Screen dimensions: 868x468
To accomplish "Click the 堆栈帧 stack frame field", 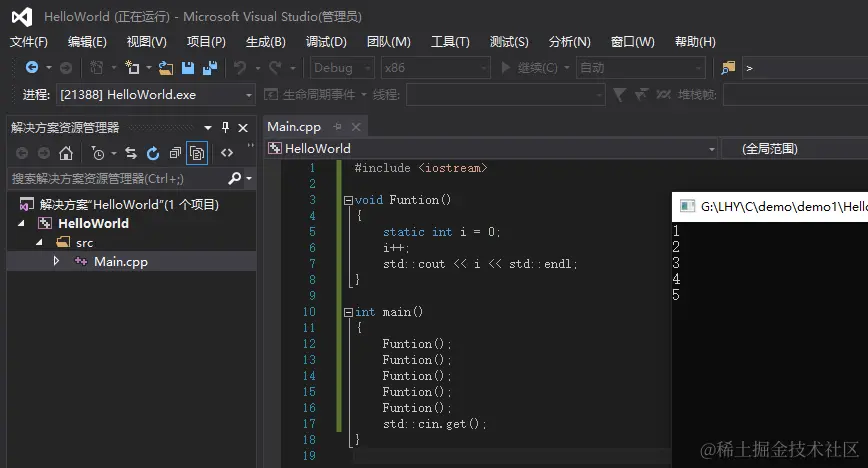I will coord(795,95).
